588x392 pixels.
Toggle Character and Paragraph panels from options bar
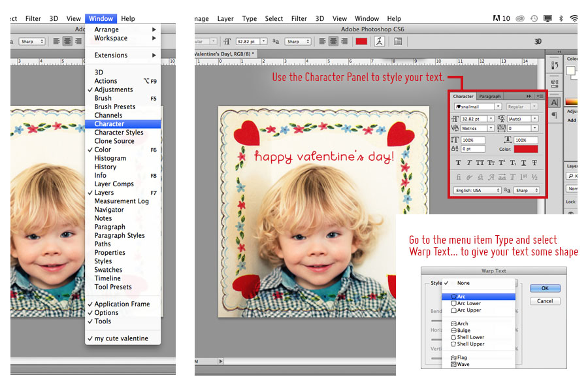398,41
